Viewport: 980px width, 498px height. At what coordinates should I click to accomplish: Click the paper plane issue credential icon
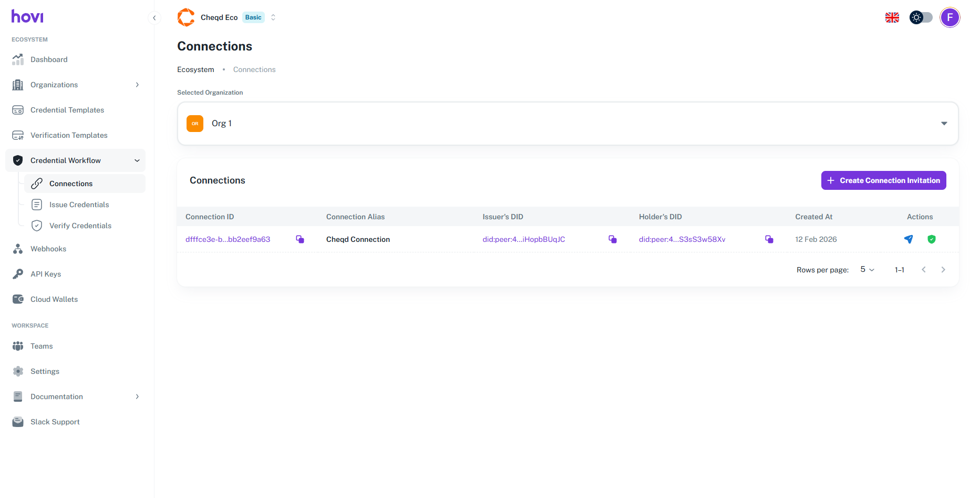point(909,239)
